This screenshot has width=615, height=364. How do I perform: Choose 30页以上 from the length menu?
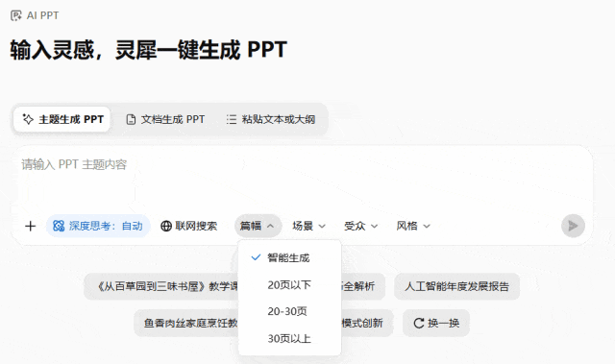pyautogui.click(x=289, y=338)
